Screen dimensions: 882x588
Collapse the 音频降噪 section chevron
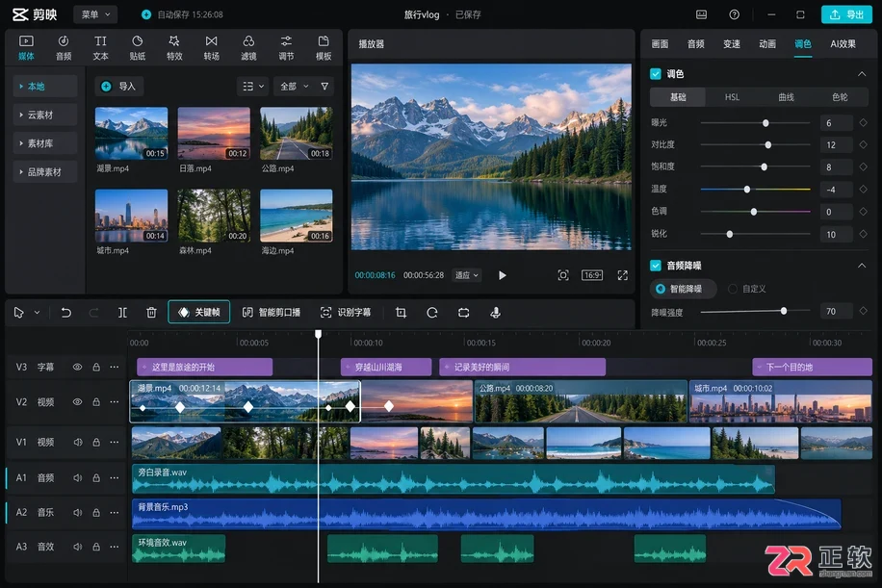click(x=862, y=266)
